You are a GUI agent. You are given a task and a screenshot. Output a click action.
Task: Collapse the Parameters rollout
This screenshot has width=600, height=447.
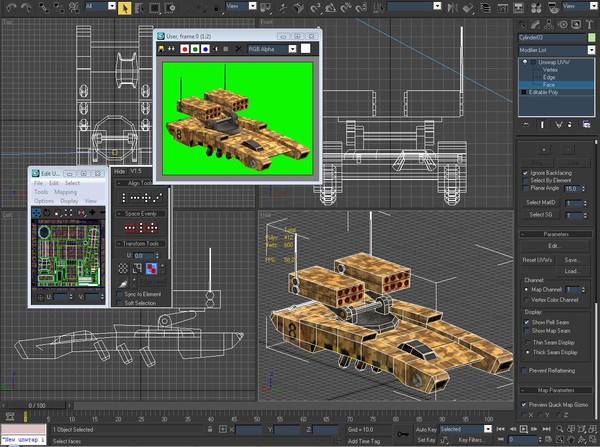click(556, 234)
